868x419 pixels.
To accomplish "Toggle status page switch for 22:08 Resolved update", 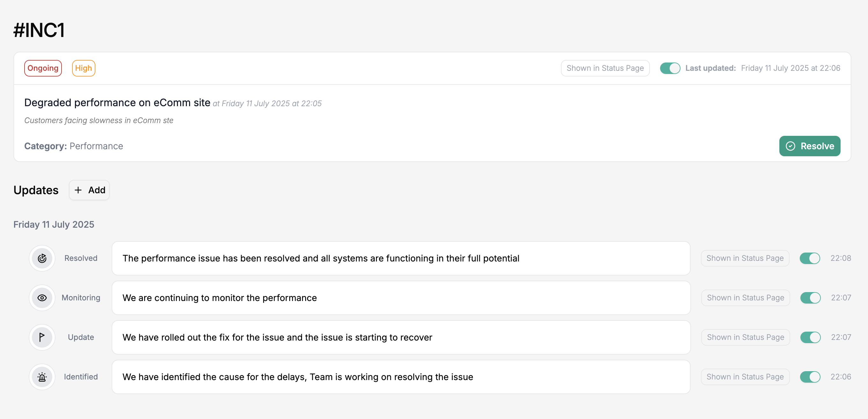I will tap(810, 258).
